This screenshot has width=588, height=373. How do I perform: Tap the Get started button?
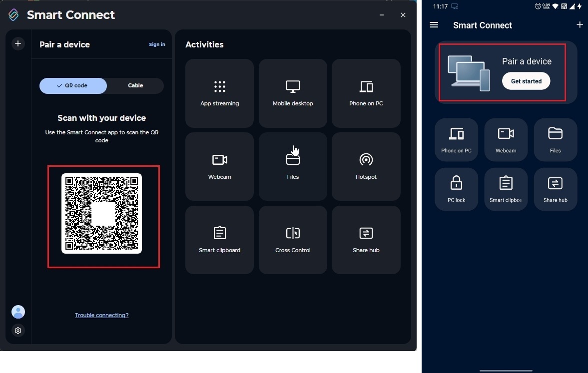(526, 81)
